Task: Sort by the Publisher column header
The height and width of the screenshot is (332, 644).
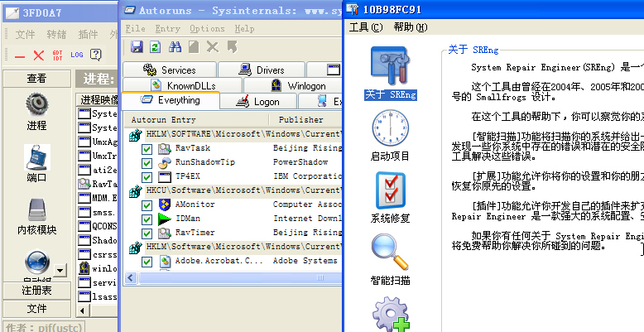Action: tap(305, 119)
